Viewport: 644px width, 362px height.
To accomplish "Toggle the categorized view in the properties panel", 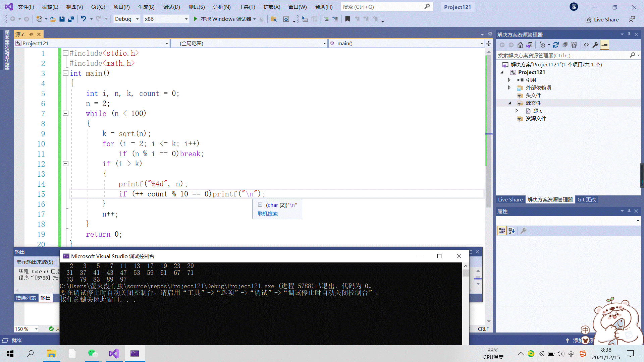I will 502,231.
